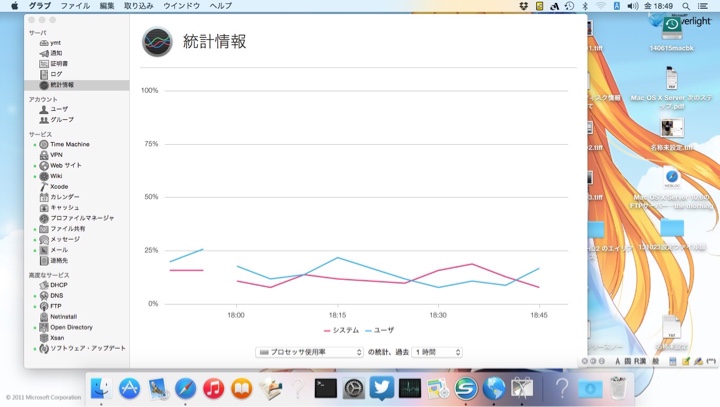Click the volume icon in menu bar
720x407 pixels.
(x=633, y=6)
